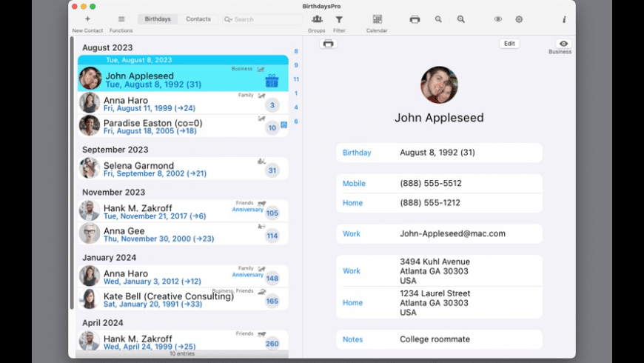Print the contact with the detail-pane printer button

click(328, 44)
